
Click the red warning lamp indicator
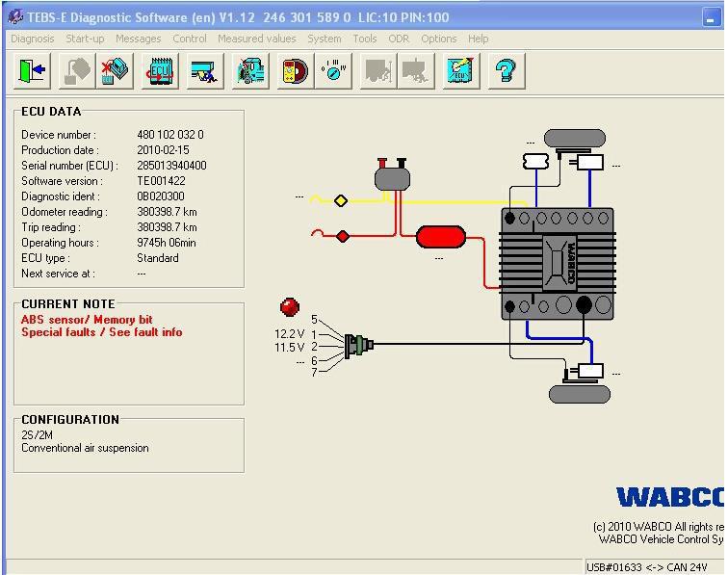tap(290, 307)
